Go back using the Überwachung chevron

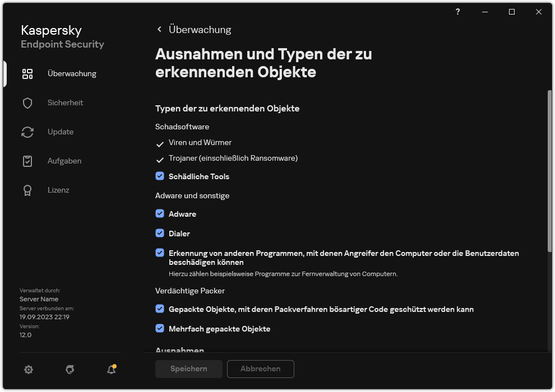[x=159, y=29]
